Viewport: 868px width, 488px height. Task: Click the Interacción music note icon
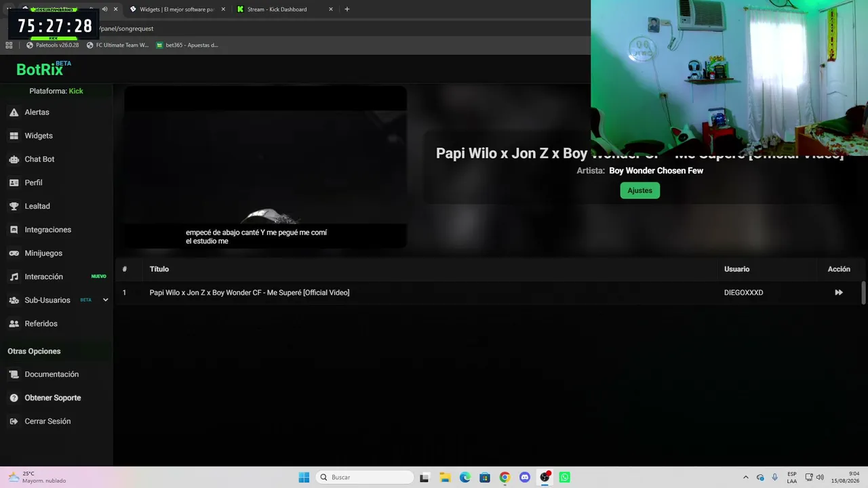(x=14, y=277)
